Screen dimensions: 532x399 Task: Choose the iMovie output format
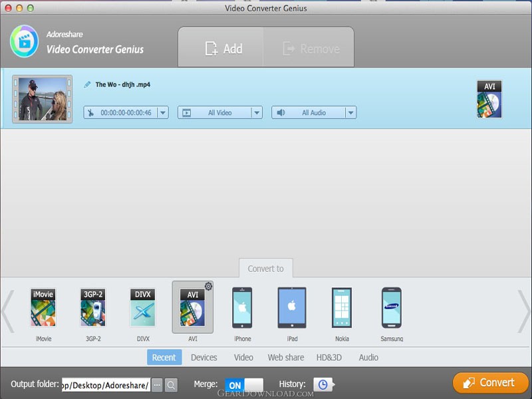click(43, 308)
